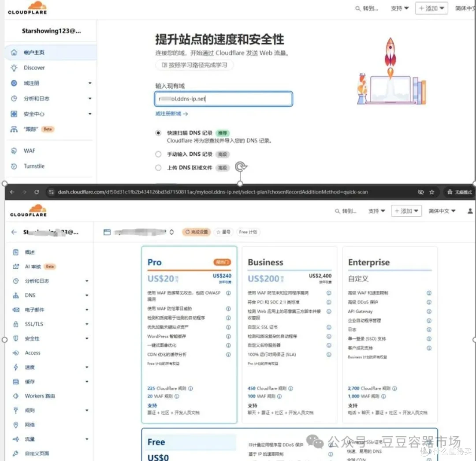Open the + 添加 menu on the account home page

click(431, 8)
